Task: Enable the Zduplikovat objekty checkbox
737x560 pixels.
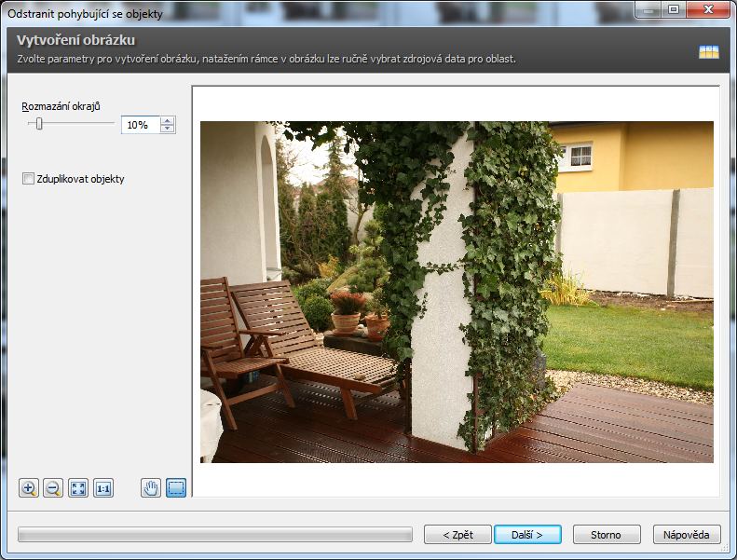Action: pyautogui.click(x=28, y=178)
